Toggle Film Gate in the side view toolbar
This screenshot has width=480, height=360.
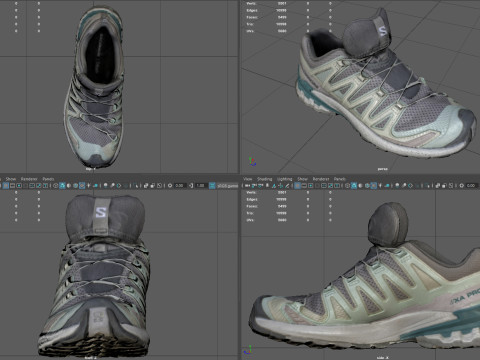304,186
